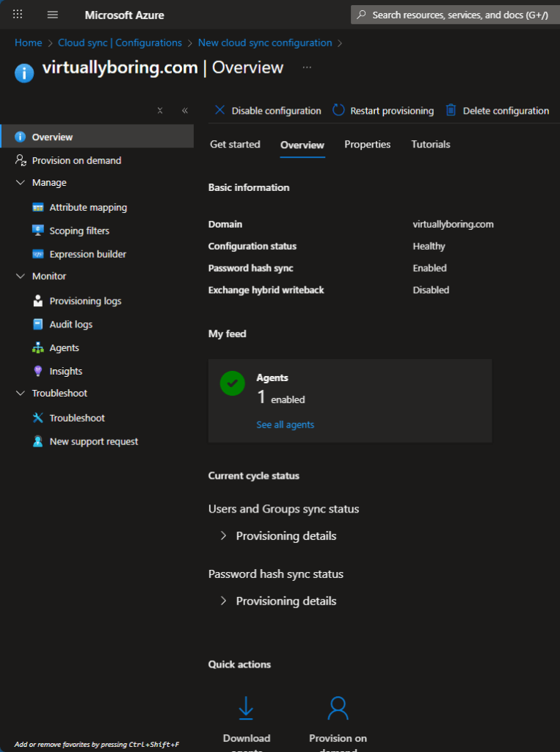Switch to the Get started tab
560x752 pixels.
[235, 145]
